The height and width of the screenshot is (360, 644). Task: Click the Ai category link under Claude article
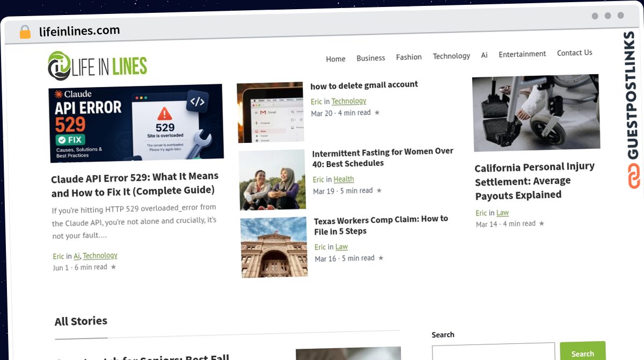point(77,256)
